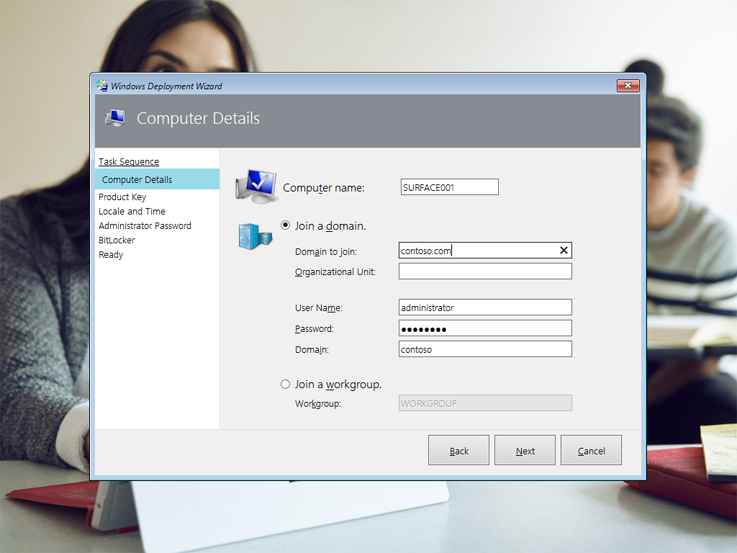Cancel the deployment wizard

click(591, 451)
